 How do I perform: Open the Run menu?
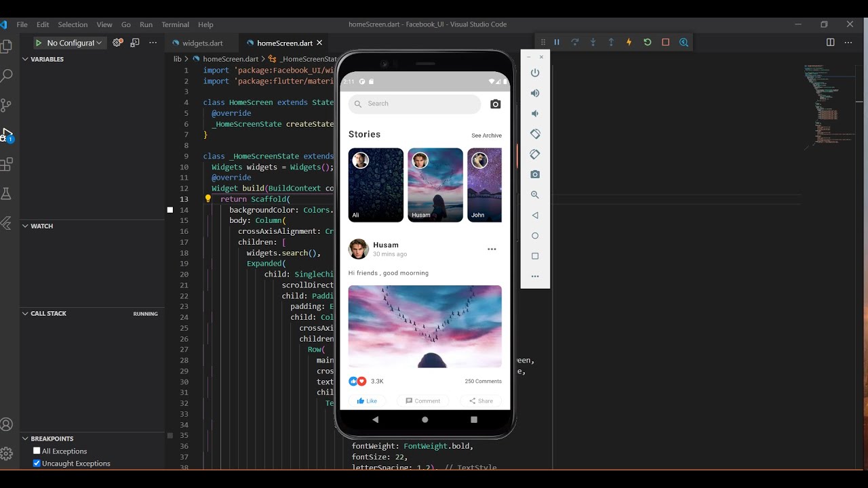tap(146, 24)
